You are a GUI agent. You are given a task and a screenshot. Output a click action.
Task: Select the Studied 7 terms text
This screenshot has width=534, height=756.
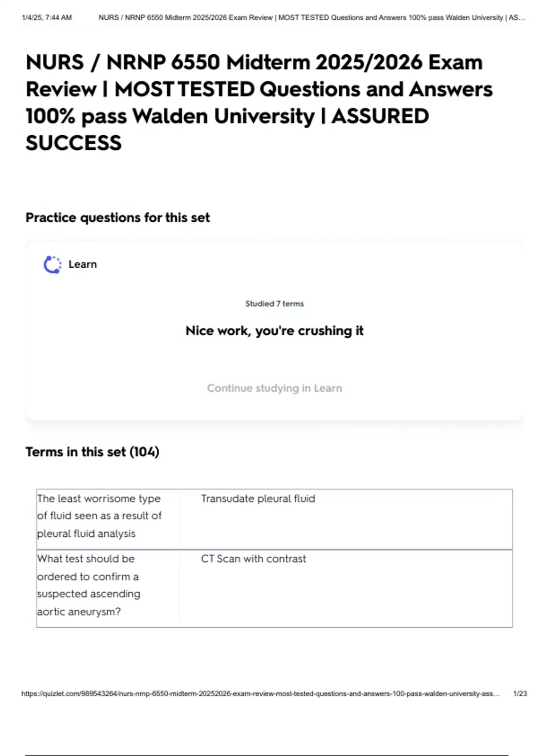coord(274,304)
